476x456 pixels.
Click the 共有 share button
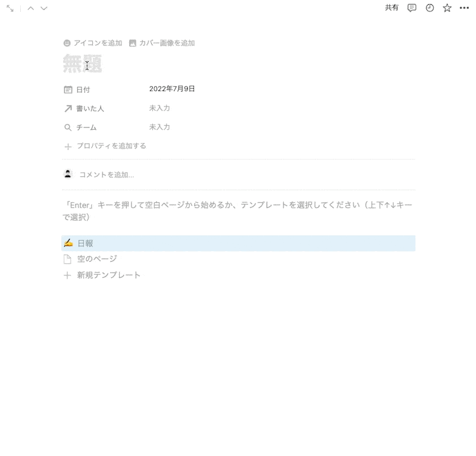point(392,8)
